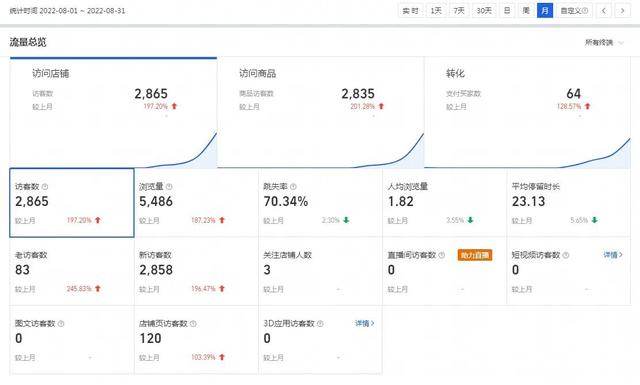
Task: Click help icon next to 3D应用访客数
Action: (320, 324)
